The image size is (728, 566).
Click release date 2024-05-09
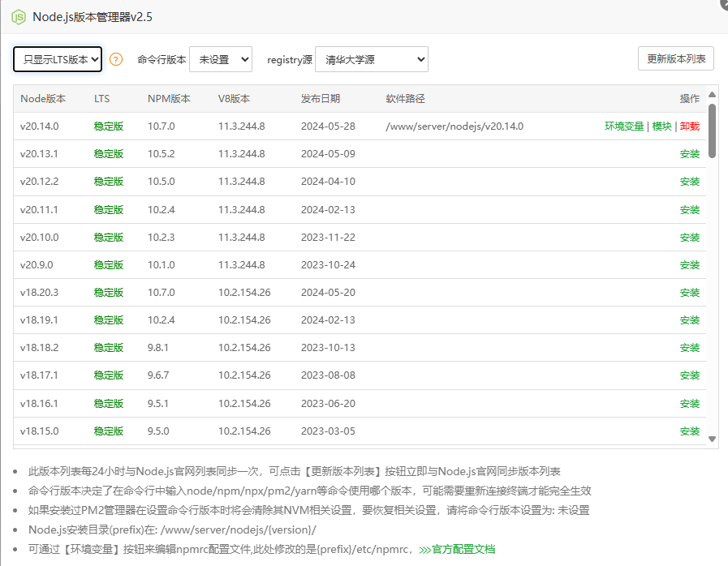[328, 154]
